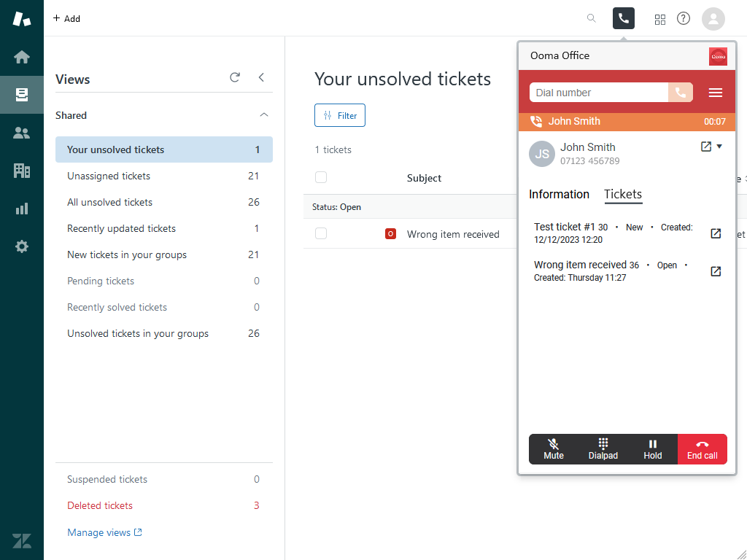747x560 pixels.
Task: Collapse the Views sidebar panel
Action: (261, 77)
